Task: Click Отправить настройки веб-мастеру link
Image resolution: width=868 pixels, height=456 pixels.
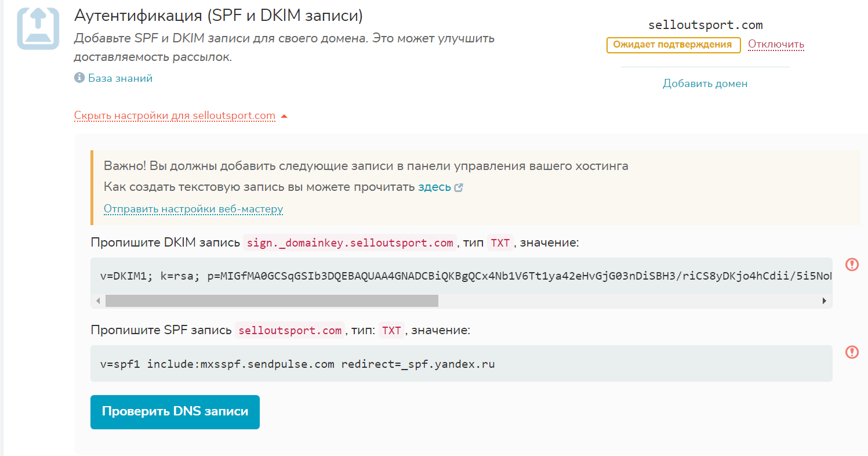Action: click(x=193, y=209)
